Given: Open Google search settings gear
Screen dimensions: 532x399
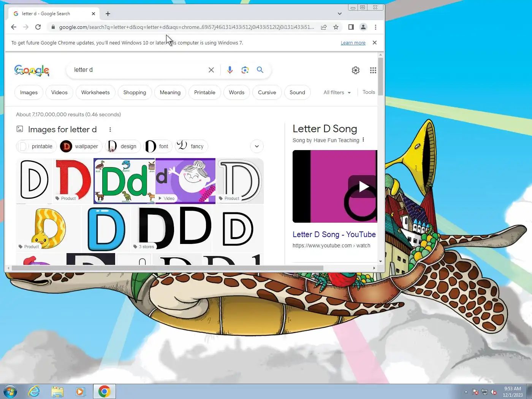Looking at the screenshot, I should coord(356,70).
